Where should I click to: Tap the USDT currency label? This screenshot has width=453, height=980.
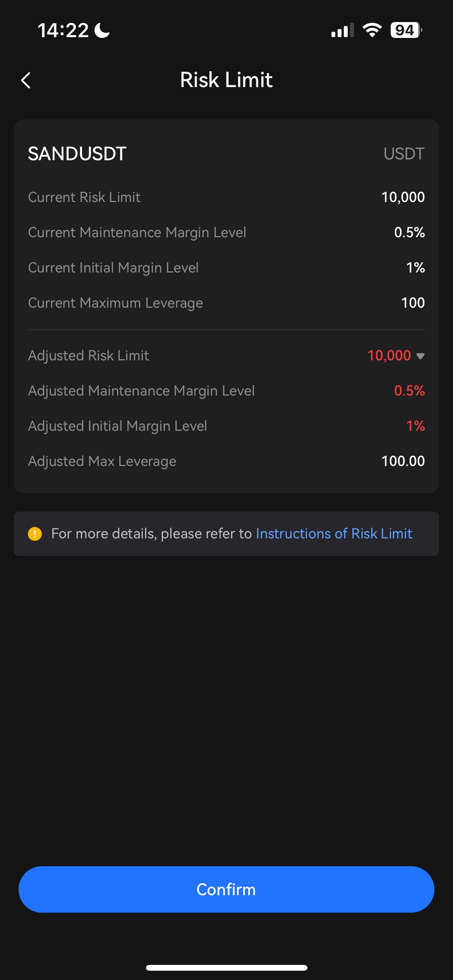click(404, 154)
